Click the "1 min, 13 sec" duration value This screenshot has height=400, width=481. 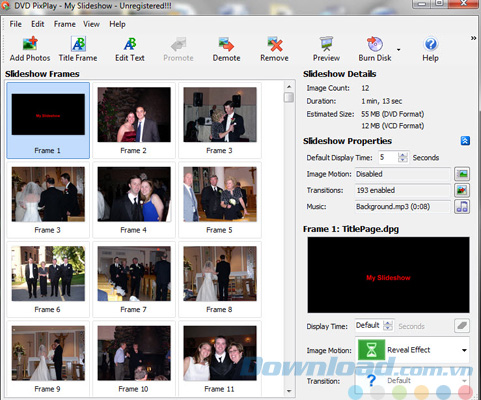pos(382,101)
